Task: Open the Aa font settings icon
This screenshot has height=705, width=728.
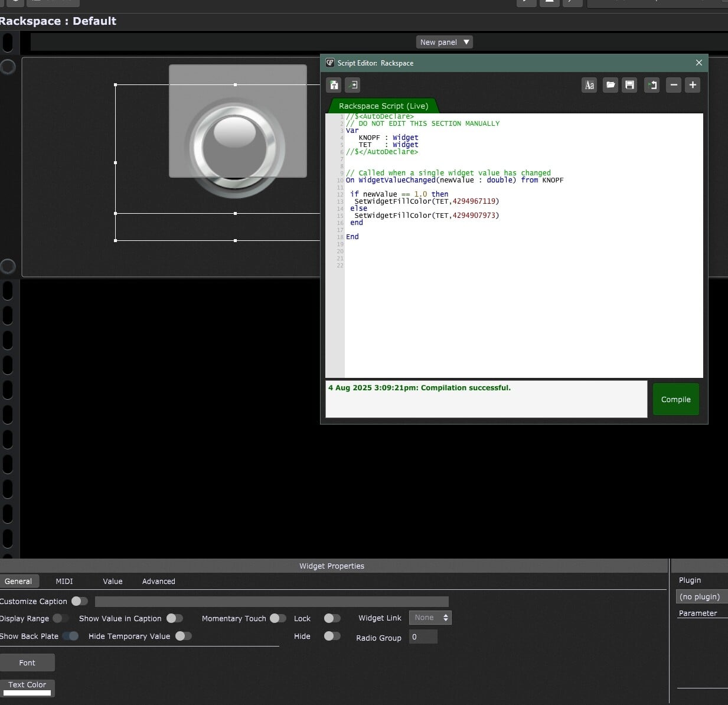Action: coord(589,85)
